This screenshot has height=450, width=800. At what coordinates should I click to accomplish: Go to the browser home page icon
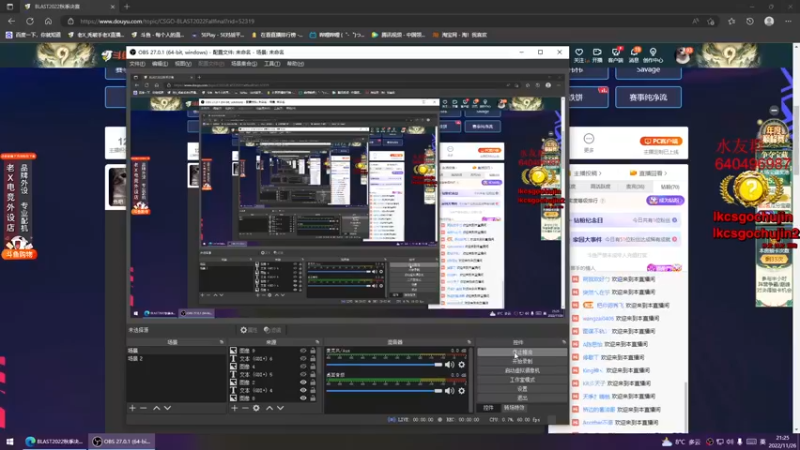(x=48, y=21)
